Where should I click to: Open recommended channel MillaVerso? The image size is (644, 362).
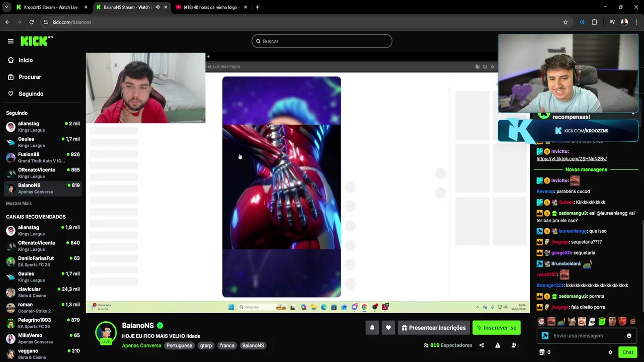(43, 338)
